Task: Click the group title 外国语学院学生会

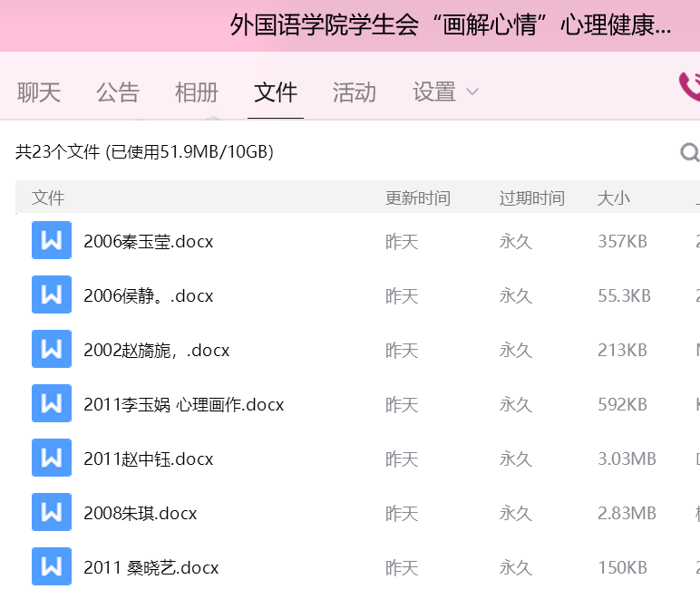Action: click(x=451, y=25)
